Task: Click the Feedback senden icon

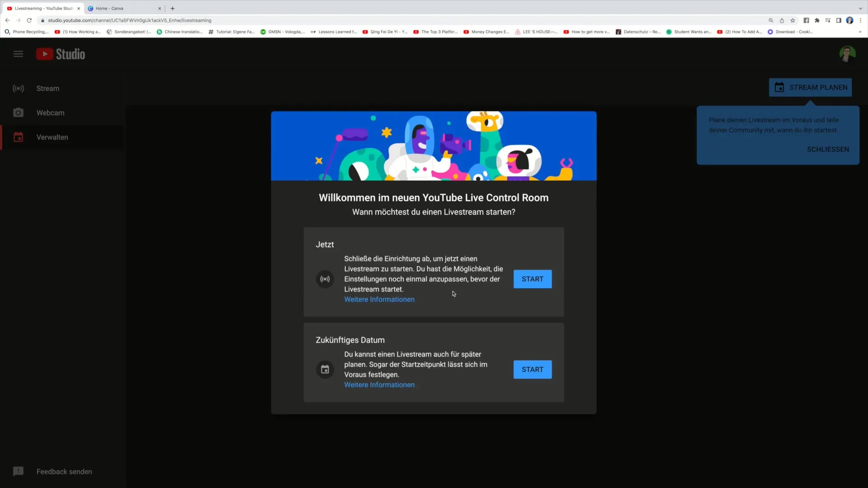Action: (18, 471)
